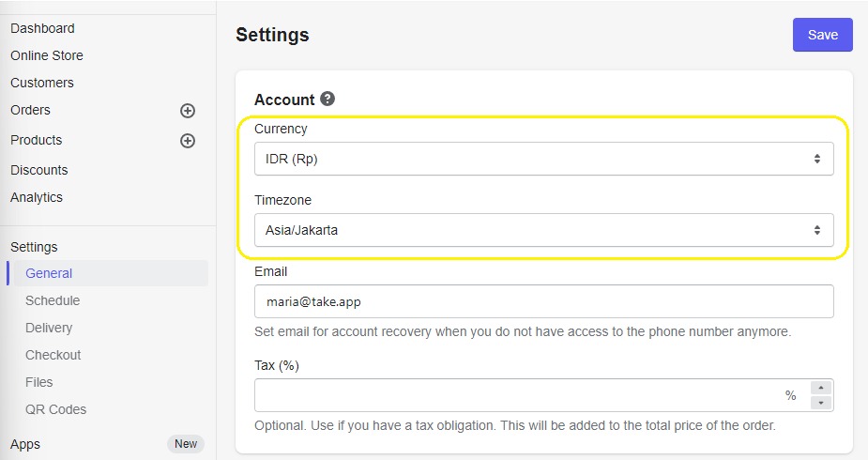The width and height of the screenshot is (868, 460).
Task: Select the Schedule settings tab
Action: tap(53, 300)
